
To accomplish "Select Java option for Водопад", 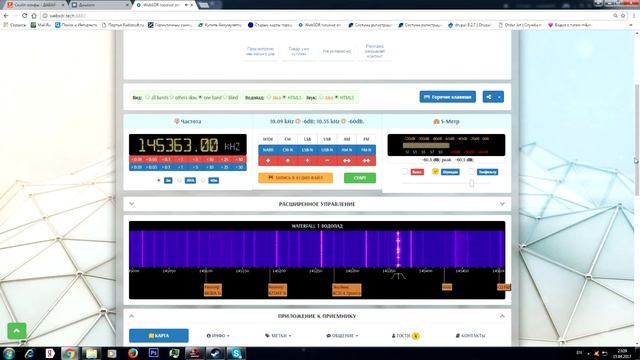I will click(x=269, y=98).
